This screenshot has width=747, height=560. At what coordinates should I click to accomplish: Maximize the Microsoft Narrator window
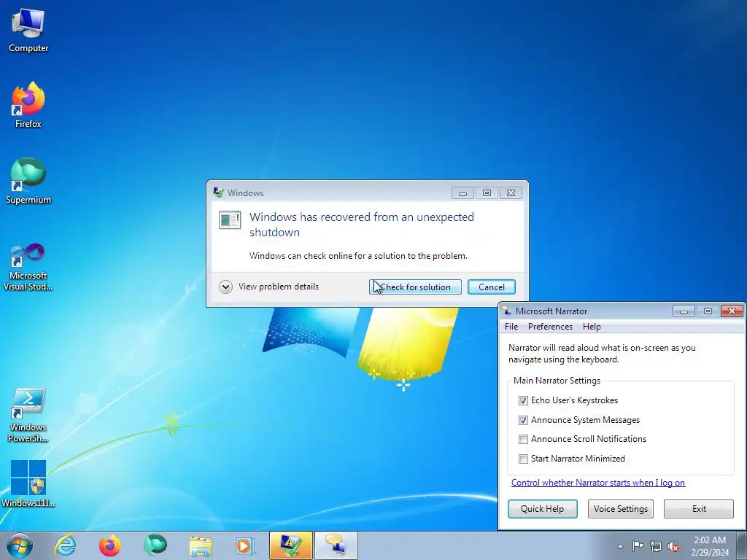[x=708, y=311]
